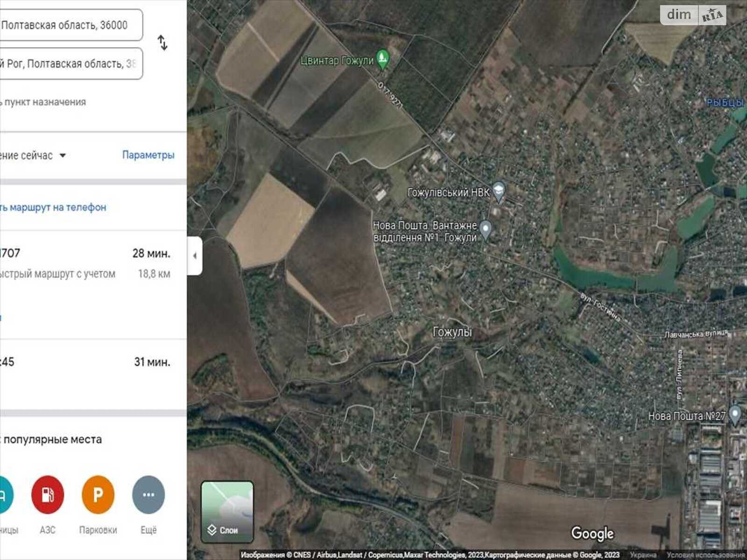Select the Нова Пошта №27 map pin
This screenshot has height=560, width=747.
pos(735,415)
